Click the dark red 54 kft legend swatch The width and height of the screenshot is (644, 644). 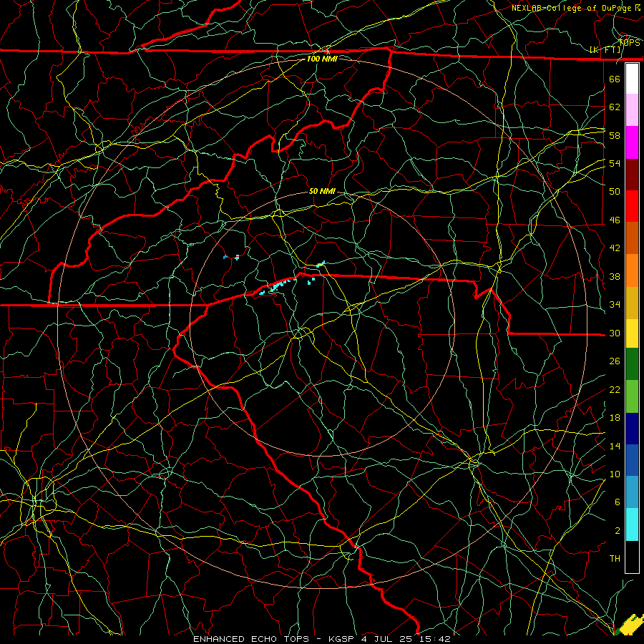(x=632, y=175)
